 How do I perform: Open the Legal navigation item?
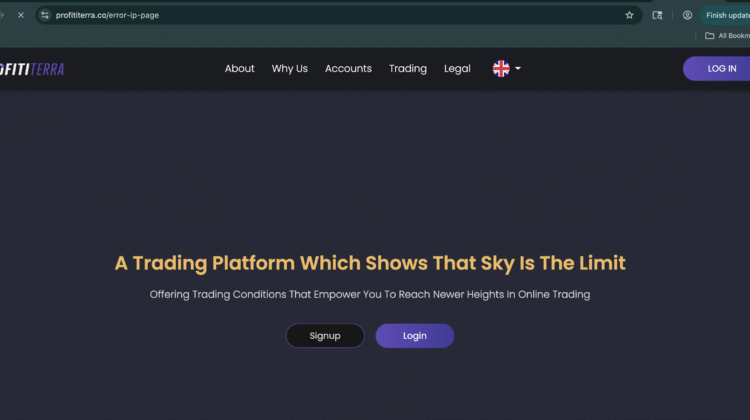point(457,69)
